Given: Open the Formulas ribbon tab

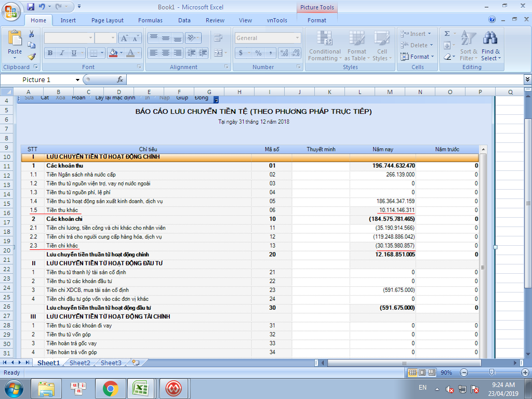Looking at the screenshot, I should [150, 20].
